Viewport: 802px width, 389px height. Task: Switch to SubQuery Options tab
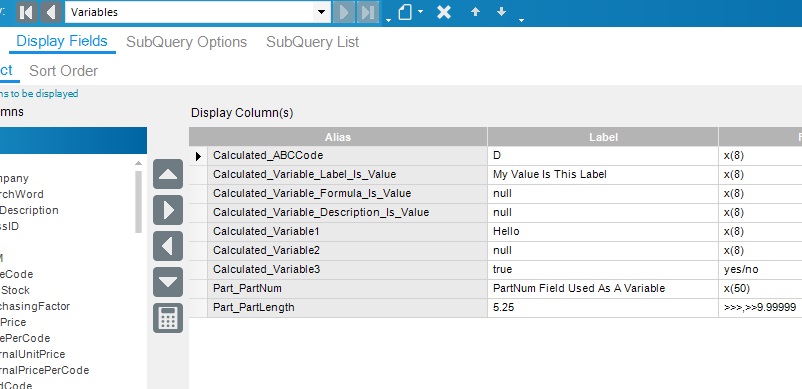tap(186, 42)
